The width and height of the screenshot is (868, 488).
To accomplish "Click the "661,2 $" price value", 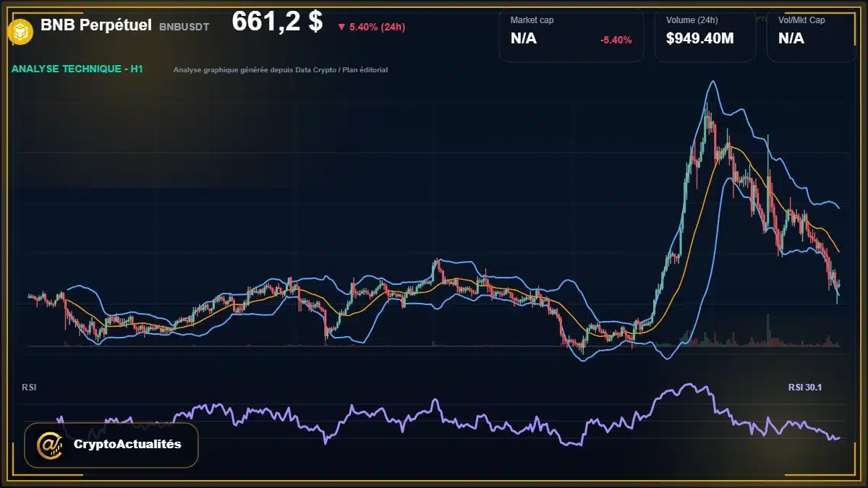I will tap(277, 22).
